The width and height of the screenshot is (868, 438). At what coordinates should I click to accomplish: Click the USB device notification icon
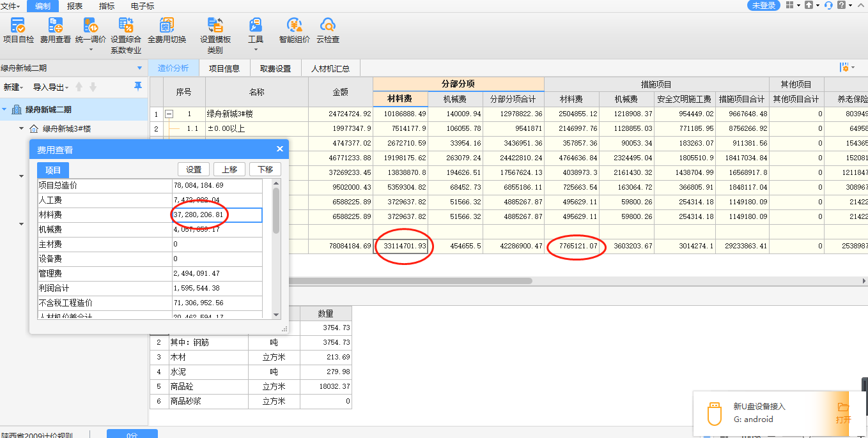click(715, 413)
